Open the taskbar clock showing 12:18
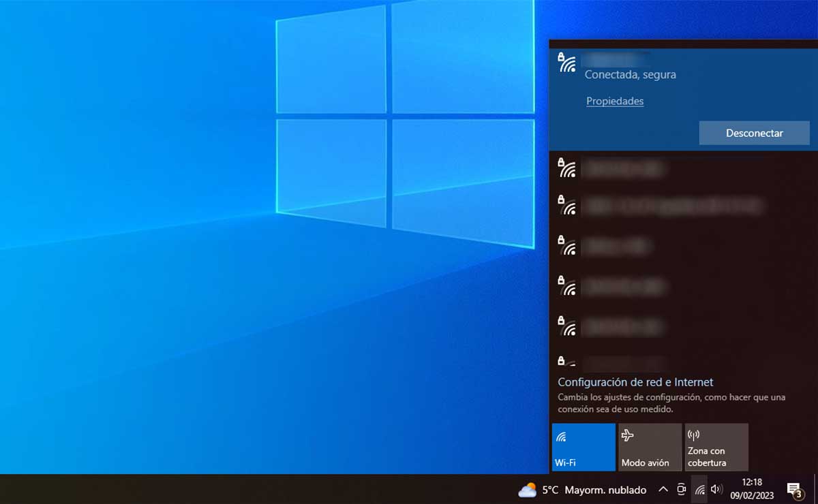Image resolution: width=818 pixels, height=504 pixels. 754,489
